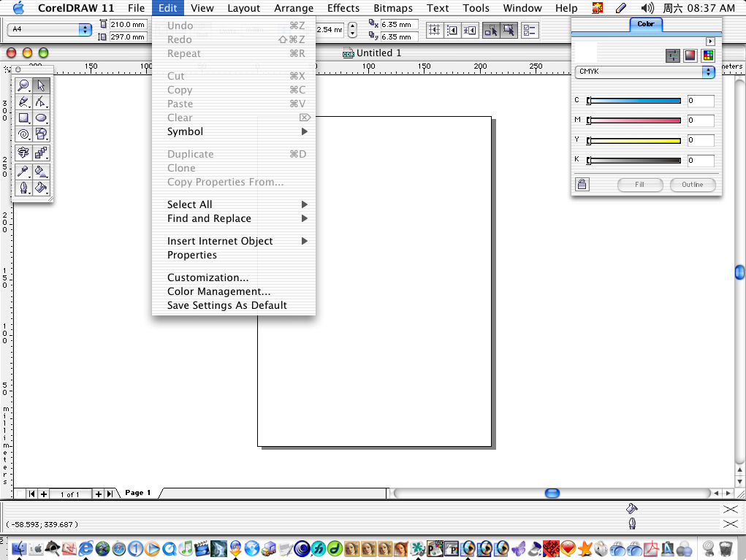
Task: Click the page width field 210.0 mm
Action: tap(128, 24)
